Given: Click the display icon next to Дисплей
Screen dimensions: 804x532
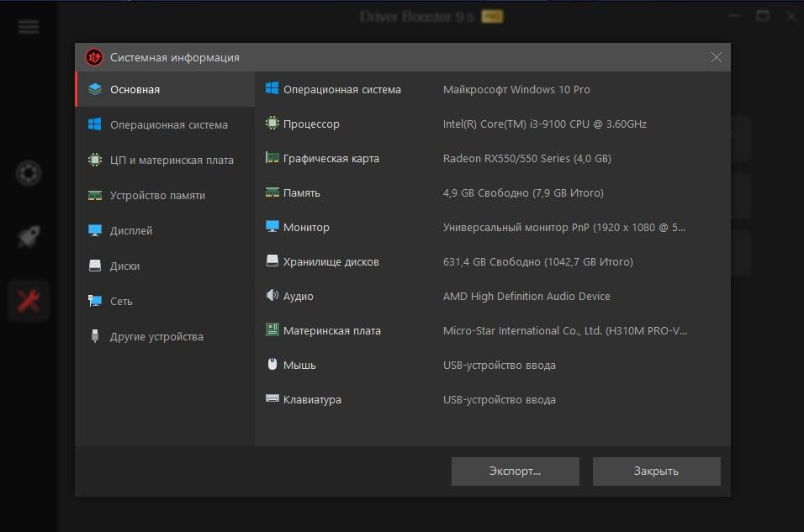Looking at the screenshot, I should coord(95,230).
